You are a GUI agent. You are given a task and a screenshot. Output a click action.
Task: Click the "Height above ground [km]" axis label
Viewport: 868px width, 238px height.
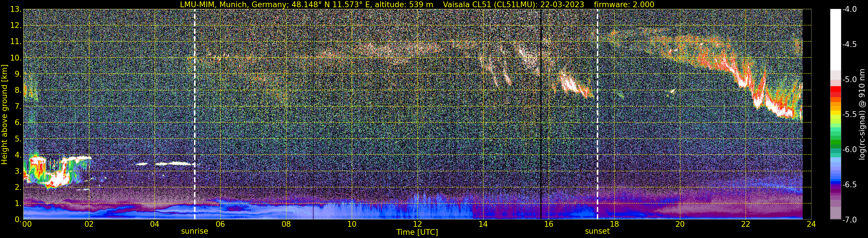pos(4,115)
